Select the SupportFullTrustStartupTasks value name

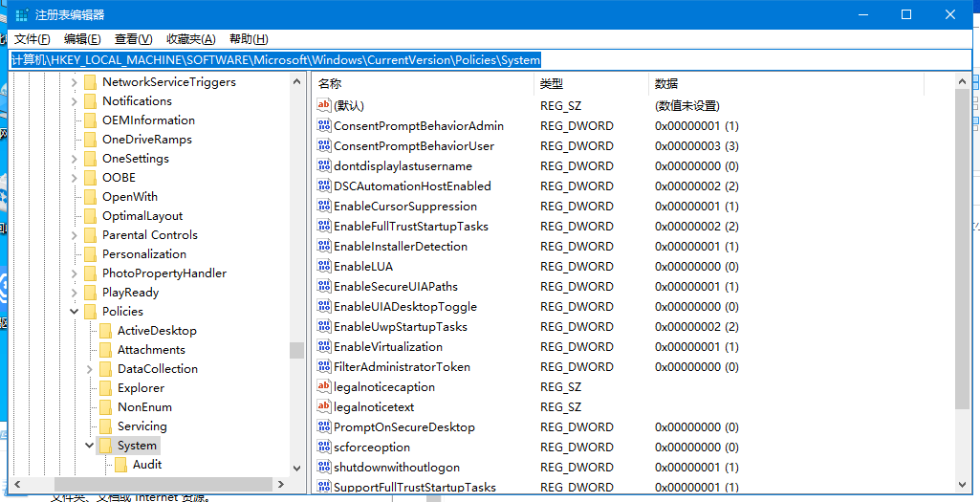[x=415, y=487]
